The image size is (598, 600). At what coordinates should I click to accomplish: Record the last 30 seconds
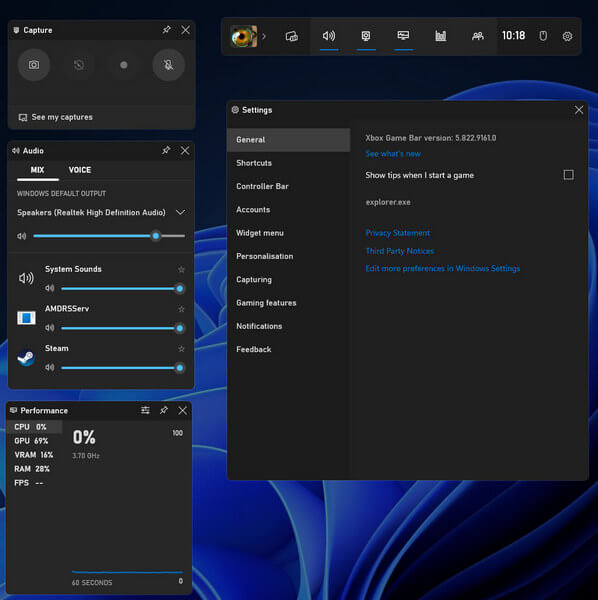pos(79,65)
